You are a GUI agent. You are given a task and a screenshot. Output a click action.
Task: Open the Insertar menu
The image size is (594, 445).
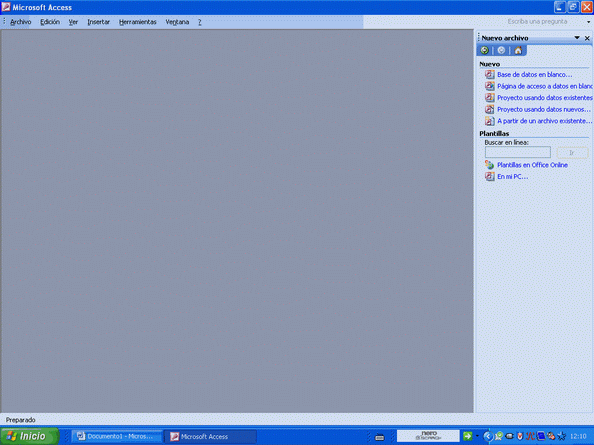[98, 22]
